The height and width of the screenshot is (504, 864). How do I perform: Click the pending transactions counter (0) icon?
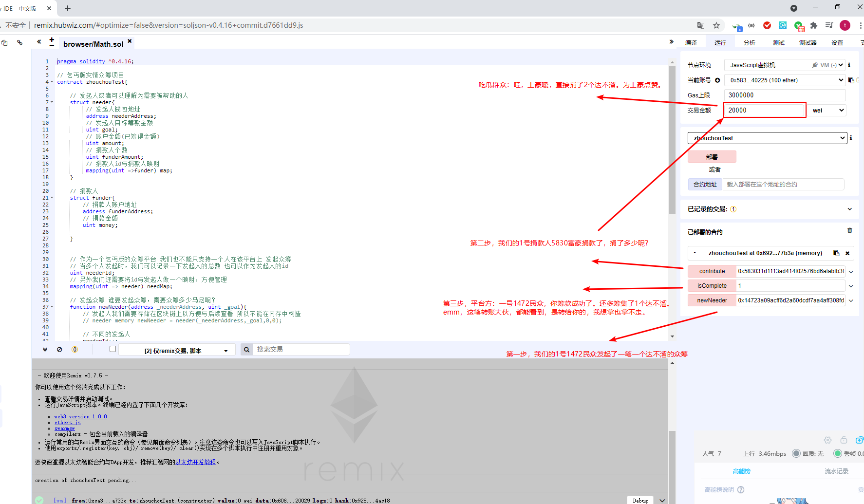click(x=75, y=350)
